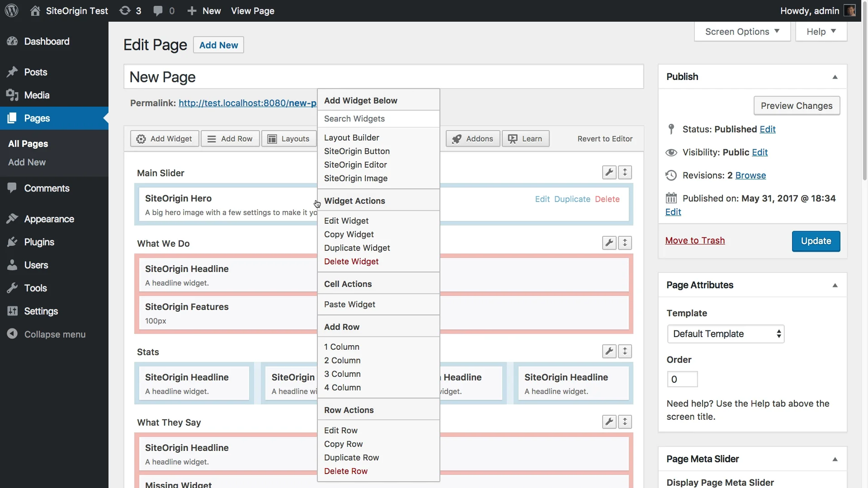Click the plus New icon in admin bar
The width and height of the screenshot is (868, 488).
tap(192, 11)
